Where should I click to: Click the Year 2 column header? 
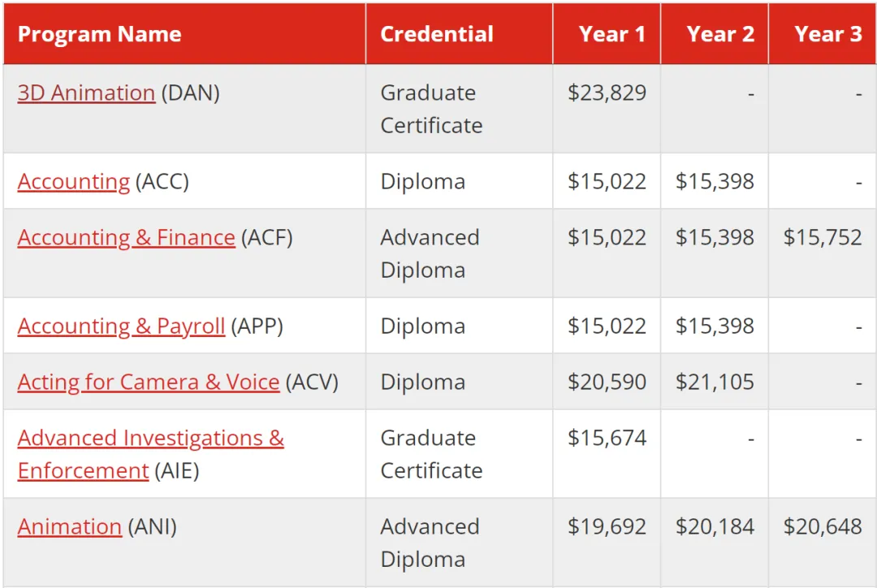tap(720, 34)
